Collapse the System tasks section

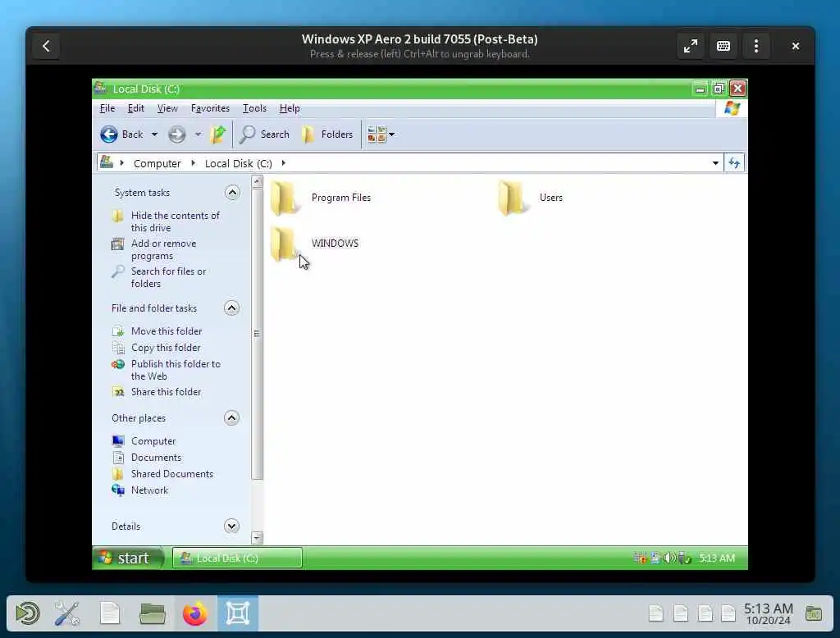232,193
